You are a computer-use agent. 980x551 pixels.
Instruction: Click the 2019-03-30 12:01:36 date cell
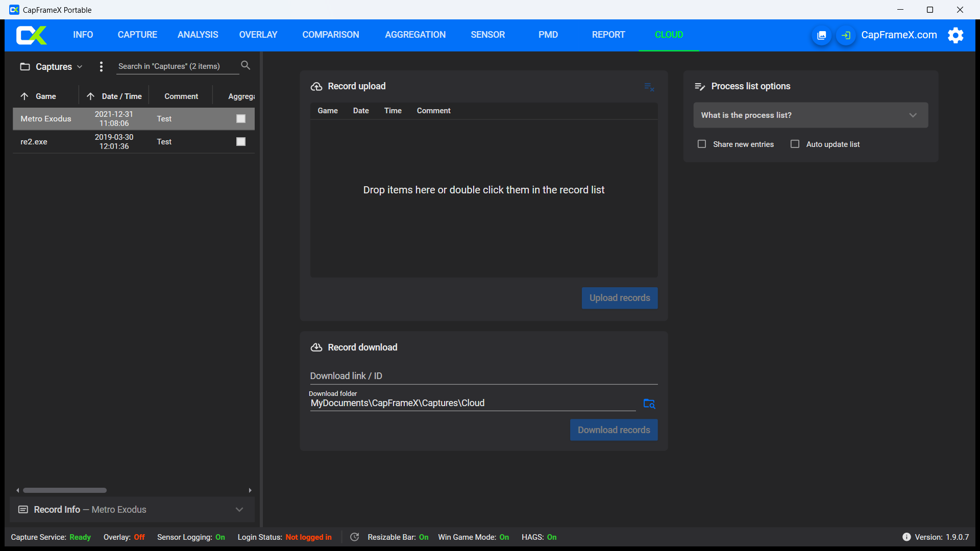[x=114, y=142]
